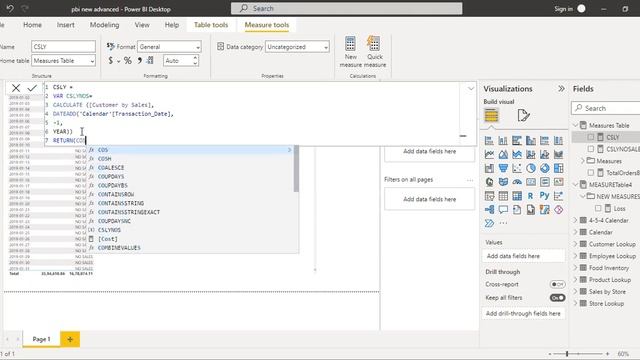640x360 pixels.
Task: Select the Map visual
Action: [489, 182]
